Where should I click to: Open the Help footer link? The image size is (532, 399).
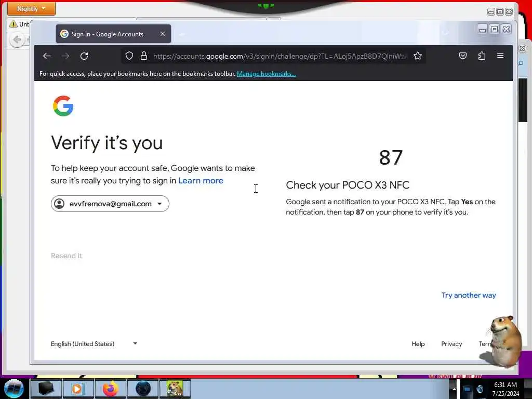tap(418, 344)
